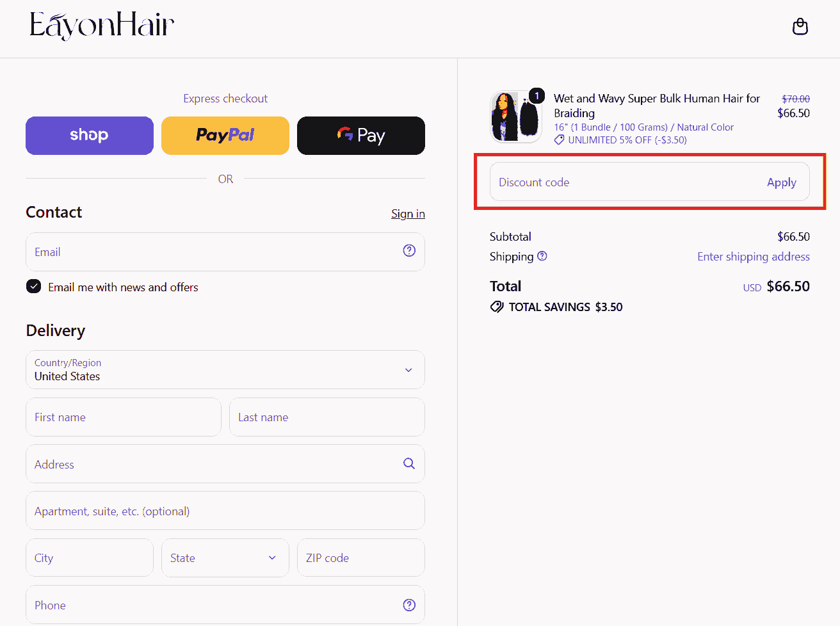
Task: Click the discount tag icon beside UNLIMITED 5% OFF
Action: [559, 140]
